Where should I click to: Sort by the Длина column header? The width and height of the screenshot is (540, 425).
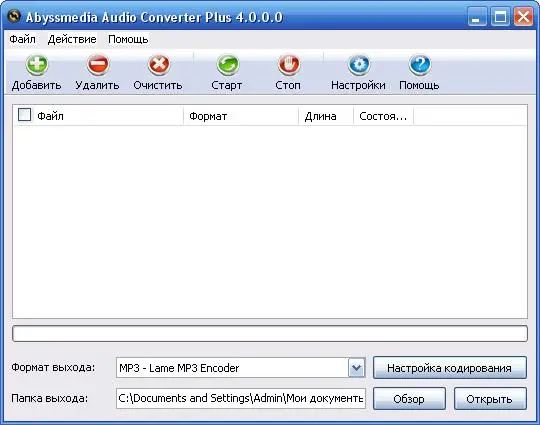[x=326, y=116]
